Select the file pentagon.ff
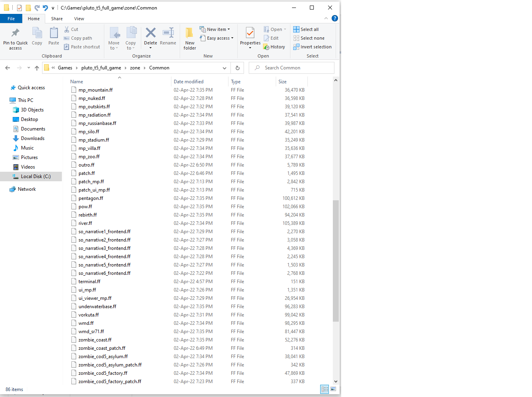The image size is (532, 397). pos(91,198)
